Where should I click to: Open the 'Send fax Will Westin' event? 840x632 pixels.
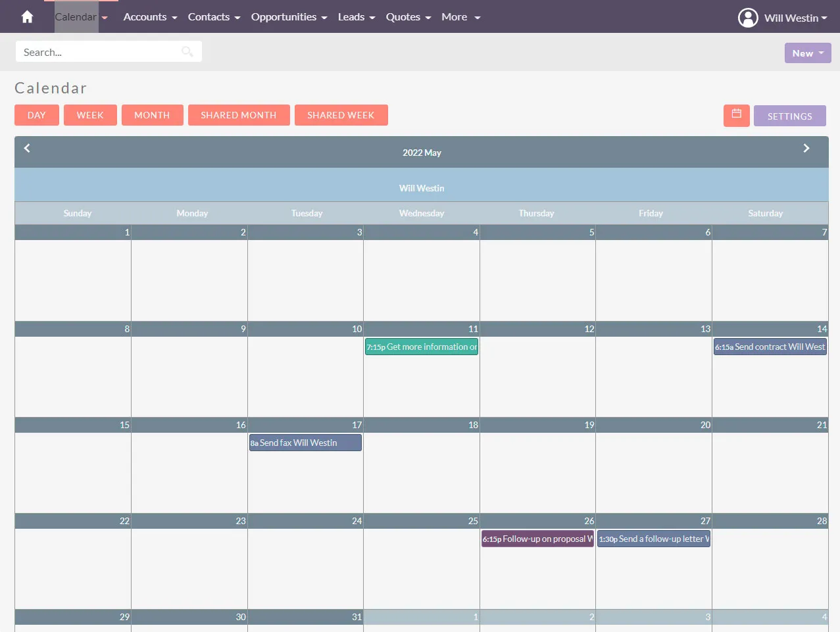click(x=305, y=443)
